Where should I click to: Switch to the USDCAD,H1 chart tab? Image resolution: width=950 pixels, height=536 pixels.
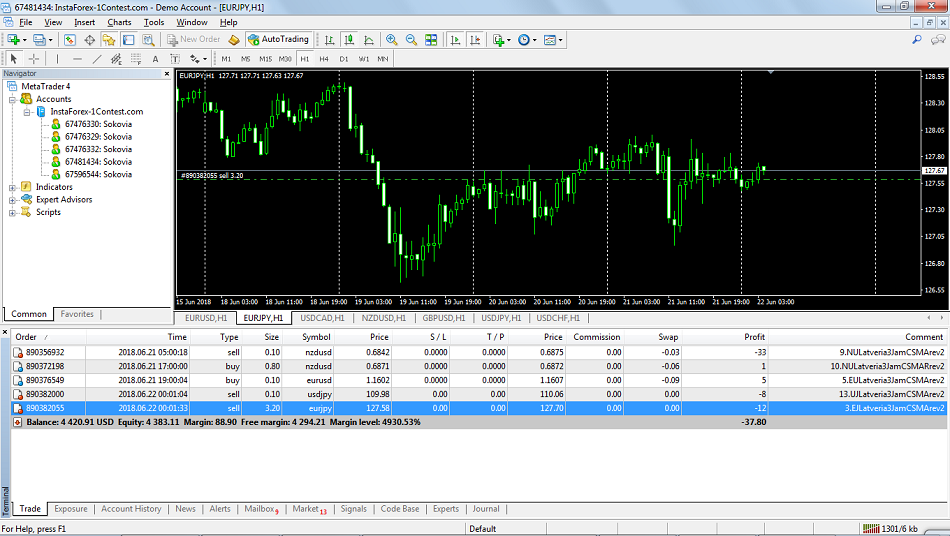click(x=322, y=318)
